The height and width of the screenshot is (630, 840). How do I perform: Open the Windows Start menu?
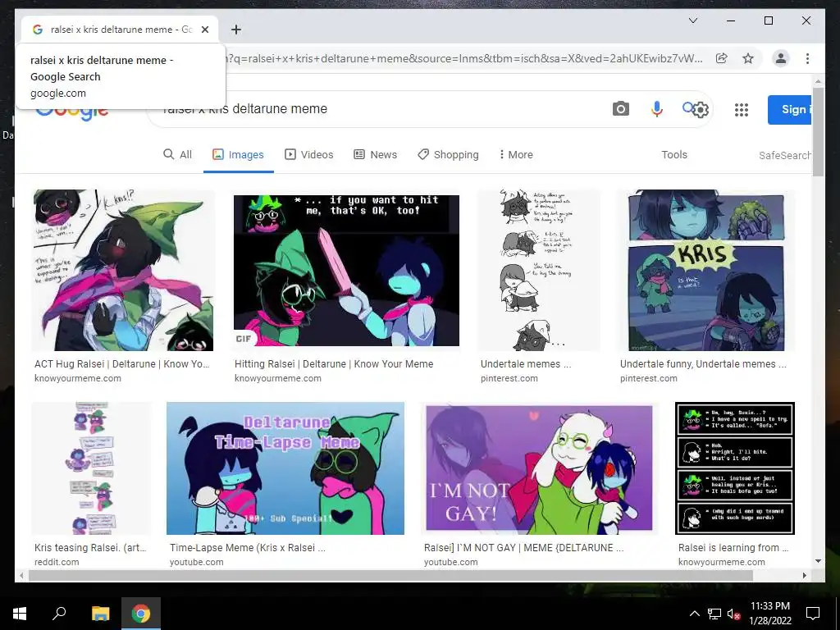pos(20,614)
